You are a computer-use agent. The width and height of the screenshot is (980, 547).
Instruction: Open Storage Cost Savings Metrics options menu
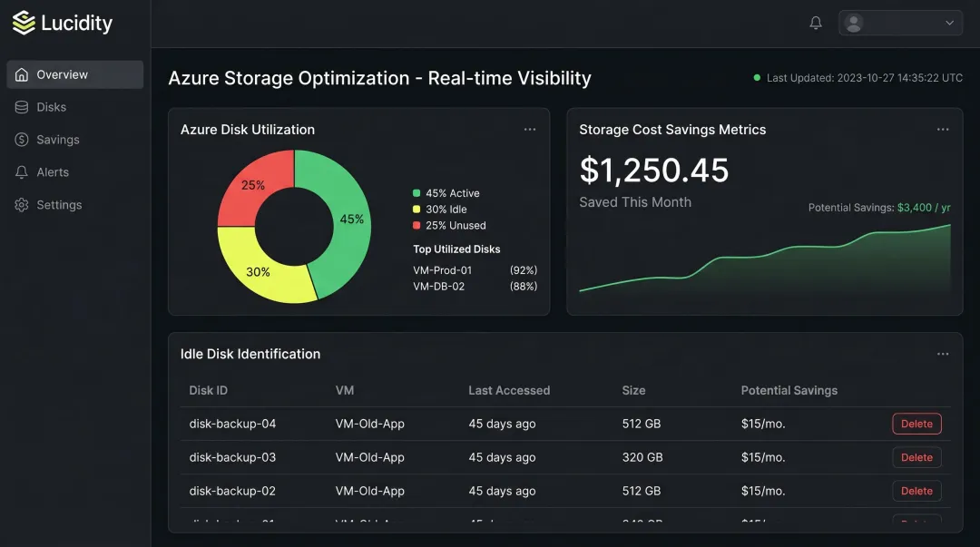coord(943,130)
